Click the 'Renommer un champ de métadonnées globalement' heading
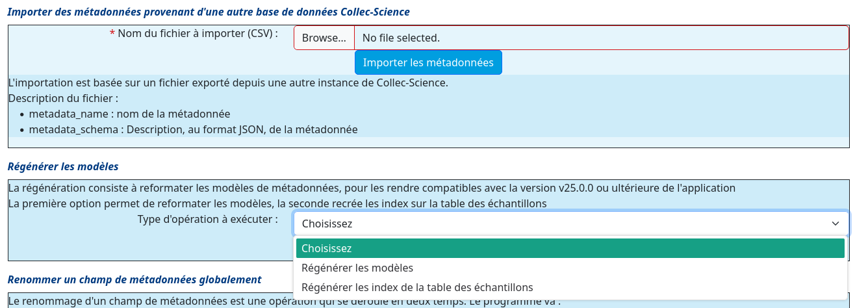 coord(134,279)
